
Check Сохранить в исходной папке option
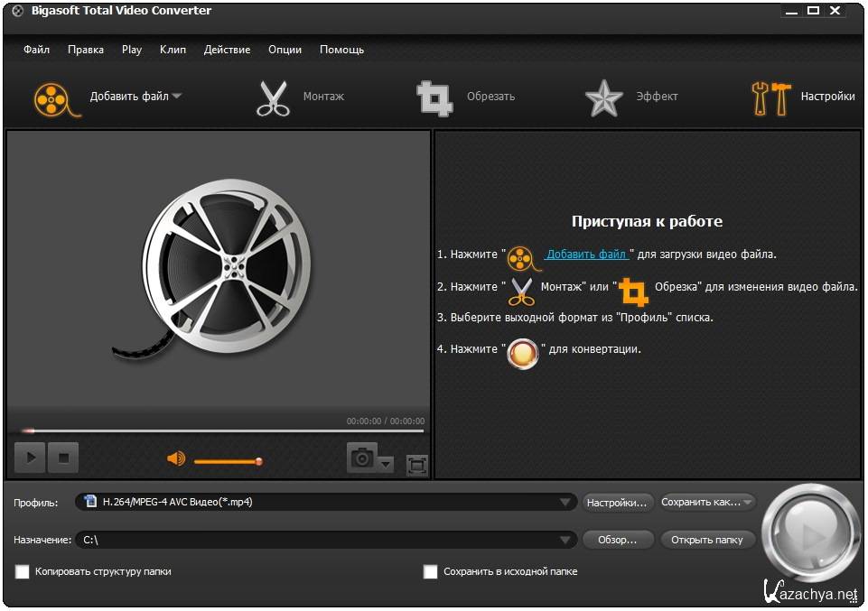[x=431, y=571]
